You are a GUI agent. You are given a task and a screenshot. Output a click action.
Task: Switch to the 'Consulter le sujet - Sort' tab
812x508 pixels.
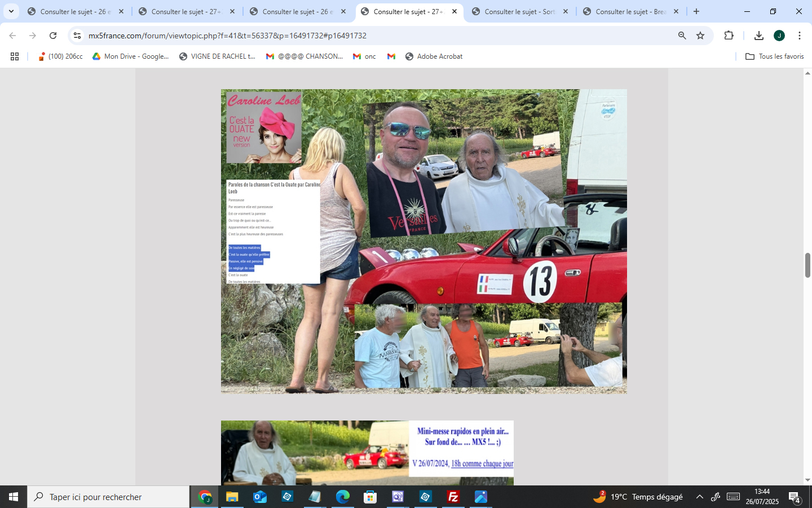(x=519, y=11)
